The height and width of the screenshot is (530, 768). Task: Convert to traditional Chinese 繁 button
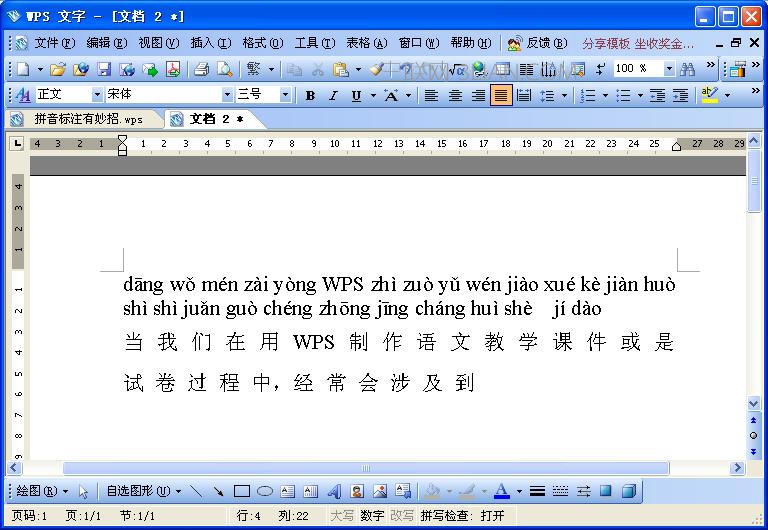point(254,69)
